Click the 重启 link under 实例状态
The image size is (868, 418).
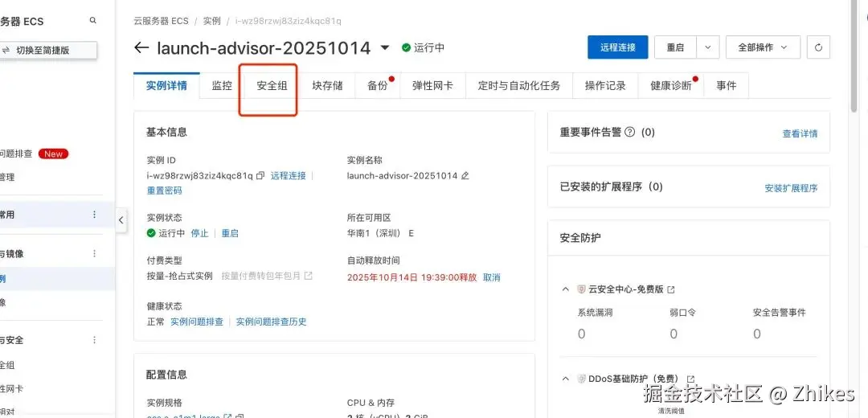point(230,233)
